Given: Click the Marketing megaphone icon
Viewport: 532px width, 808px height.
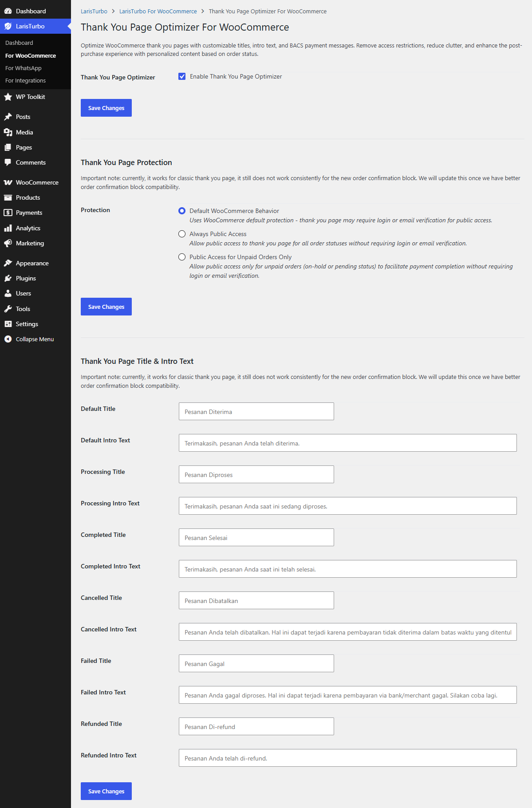Looking at the screenshot, I should pos(8,243).
